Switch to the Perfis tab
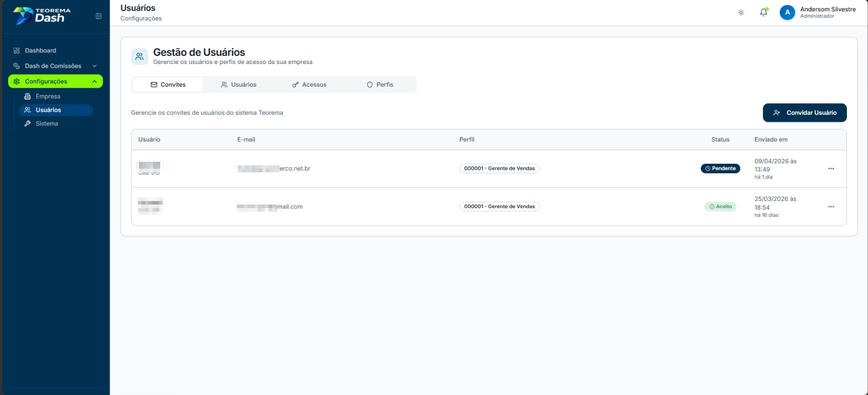This screenshot has height=395, width=868. (x=380, y=85)
